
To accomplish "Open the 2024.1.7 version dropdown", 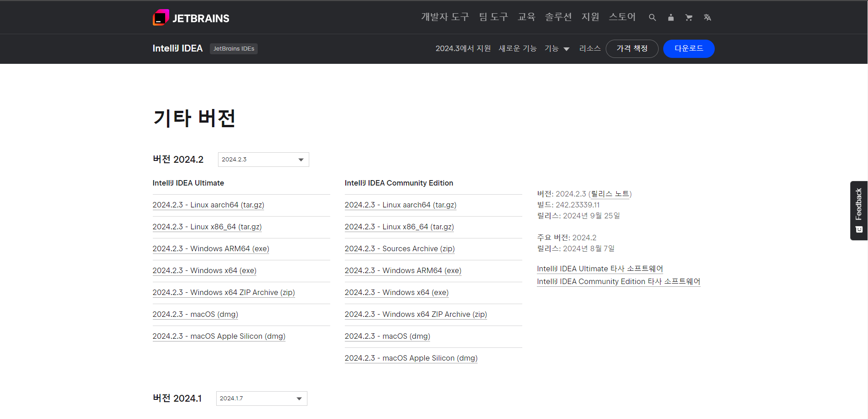I will click(x=261, y=398).
